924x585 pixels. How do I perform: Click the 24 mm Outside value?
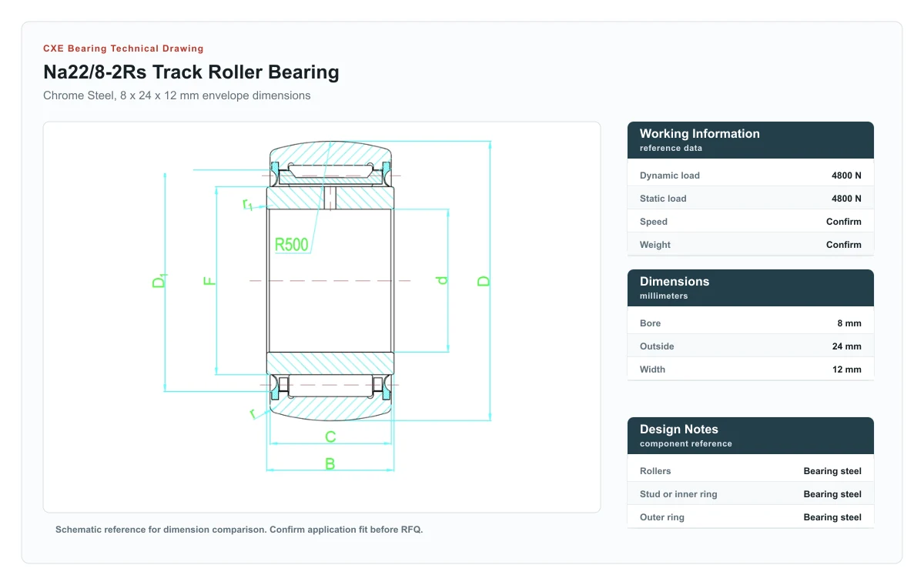[847, 346]
